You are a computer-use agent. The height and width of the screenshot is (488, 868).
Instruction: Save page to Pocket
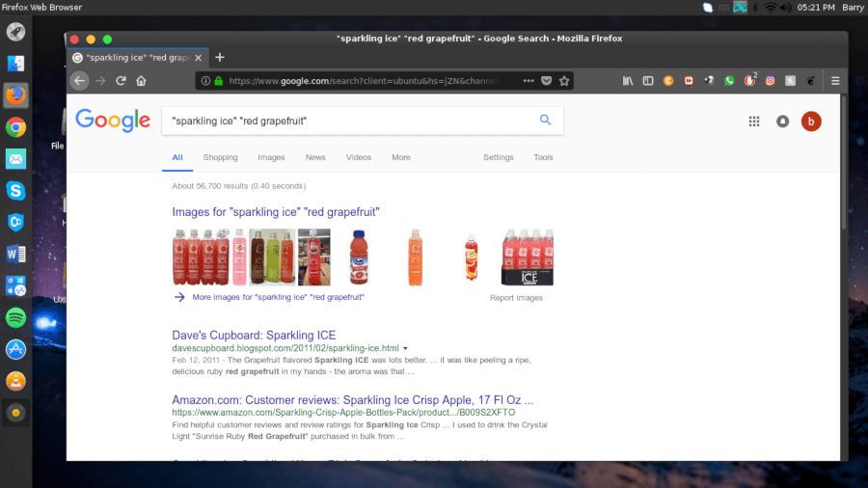coord(547,81)
